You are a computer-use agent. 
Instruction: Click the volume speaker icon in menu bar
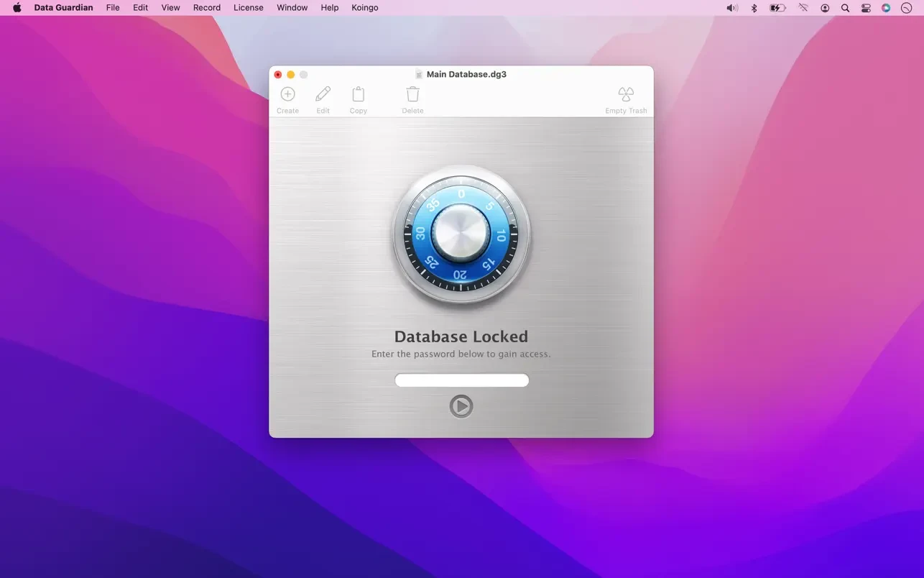732,8
